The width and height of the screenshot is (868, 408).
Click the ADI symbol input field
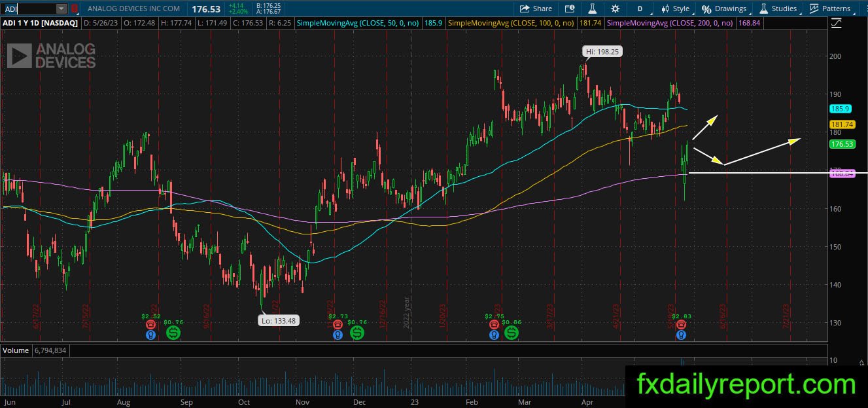[x=28, y=9]
